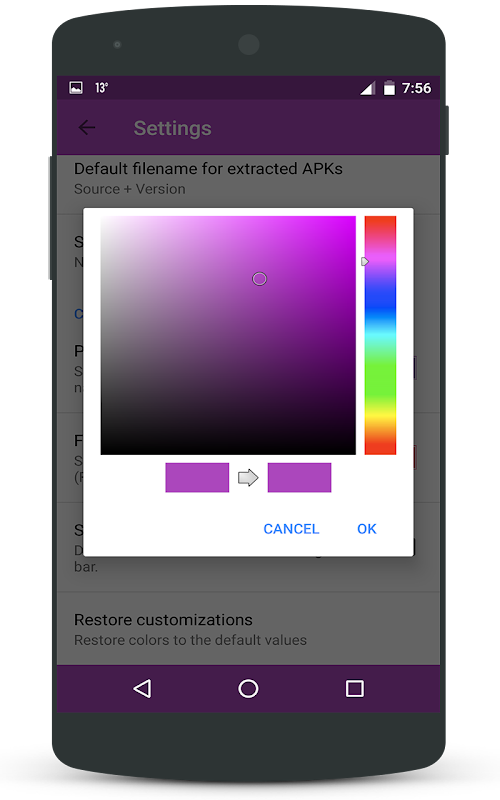Confirm color with the OK button
The width and height of the screenshot is (500, 800).
367,529
